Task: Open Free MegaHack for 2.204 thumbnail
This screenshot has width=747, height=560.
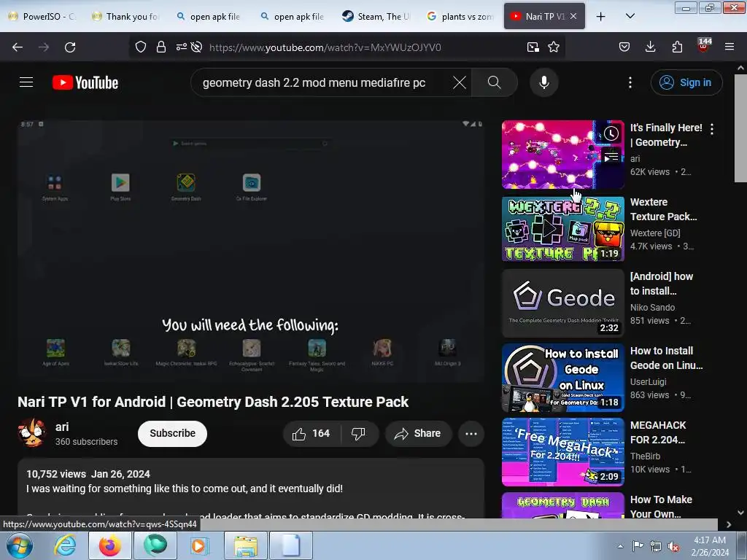Action: (562, 452)
